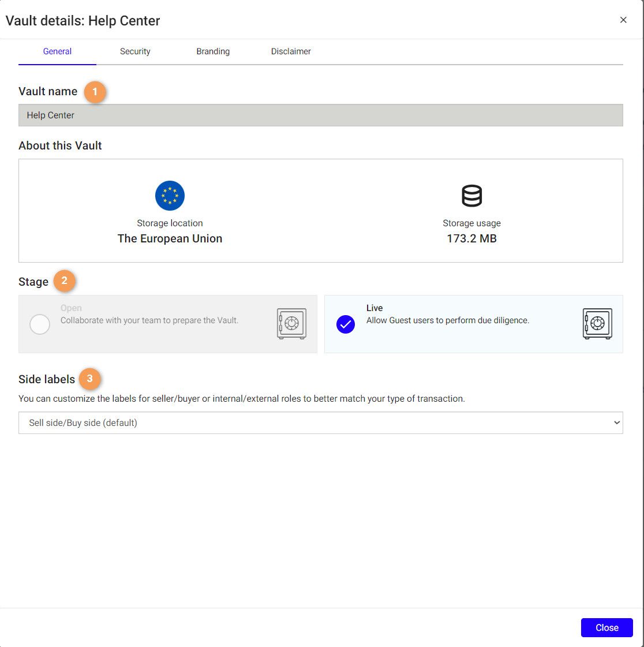Open the Branding tab
The image size is (644, 647).
[x=213, y=51]
